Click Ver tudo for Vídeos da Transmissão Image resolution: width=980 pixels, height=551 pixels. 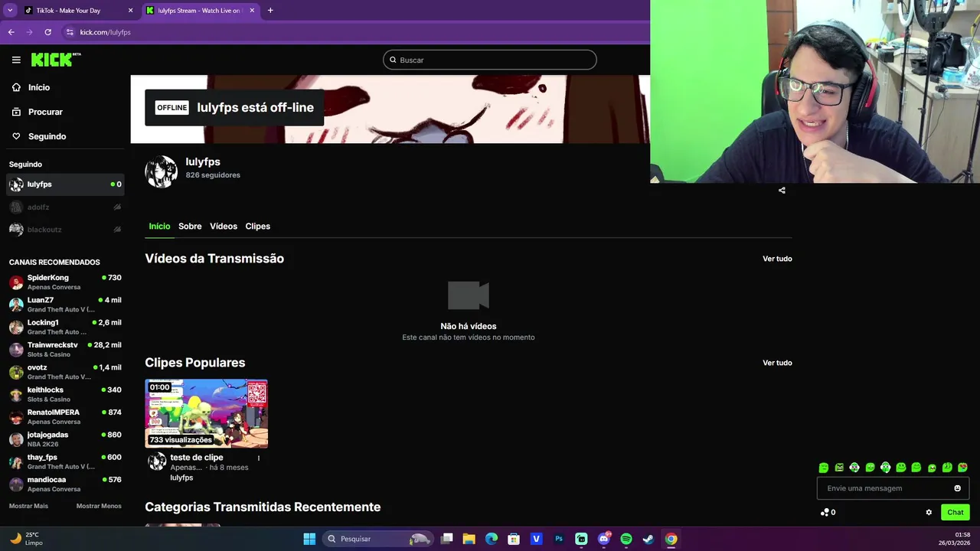(777, 259)
